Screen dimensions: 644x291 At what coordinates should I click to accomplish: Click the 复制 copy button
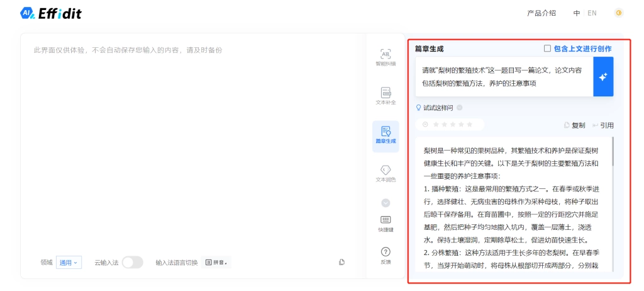[x=575, y=125]
